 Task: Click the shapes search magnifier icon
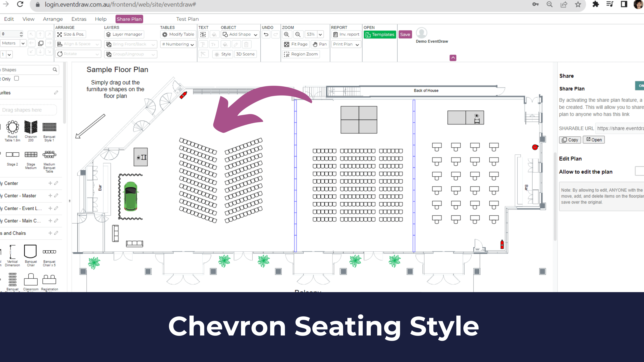55,70
